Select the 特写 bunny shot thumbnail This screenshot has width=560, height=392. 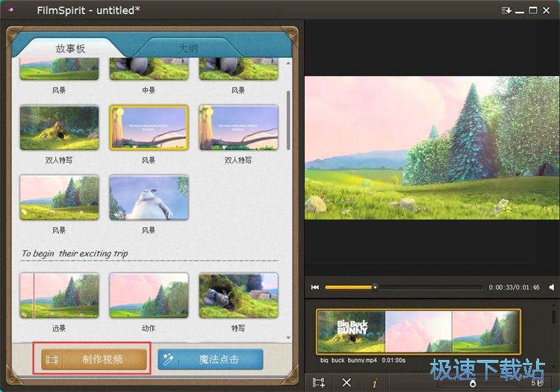point(238,296)
